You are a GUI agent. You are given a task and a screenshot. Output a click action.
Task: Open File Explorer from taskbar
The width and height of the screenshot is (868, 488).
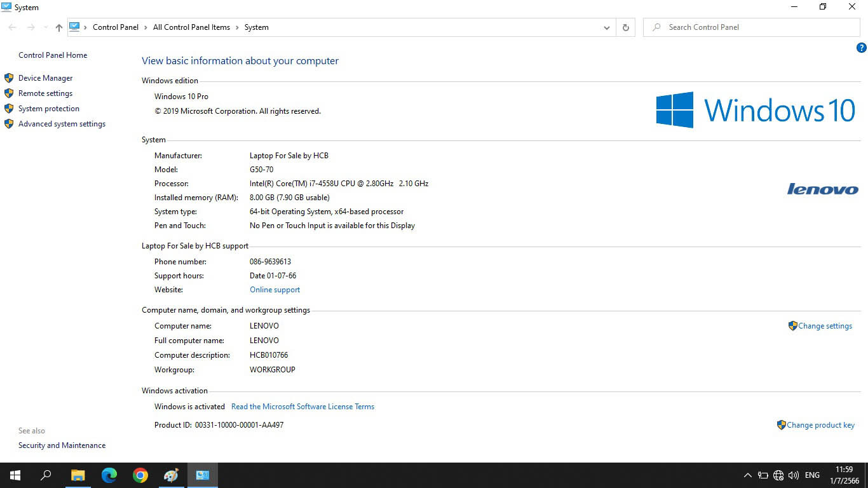click(78, 475)
